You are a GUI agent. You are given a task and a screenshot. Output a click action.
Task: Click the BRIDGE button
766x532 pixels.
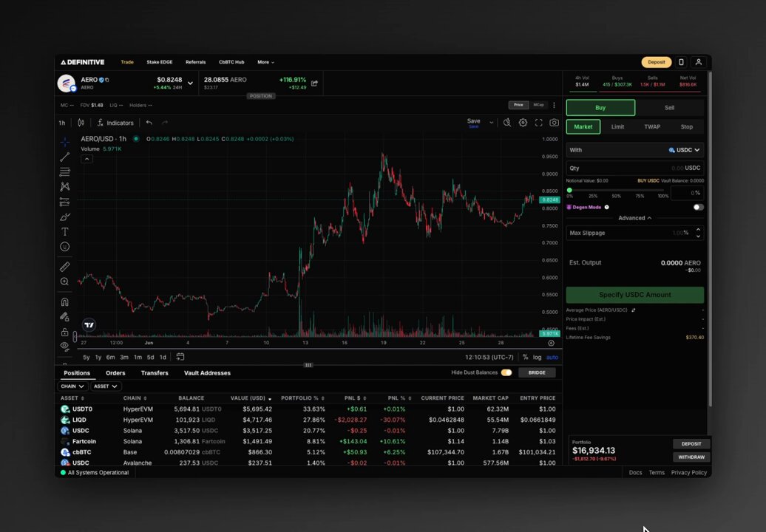point(536,373)
